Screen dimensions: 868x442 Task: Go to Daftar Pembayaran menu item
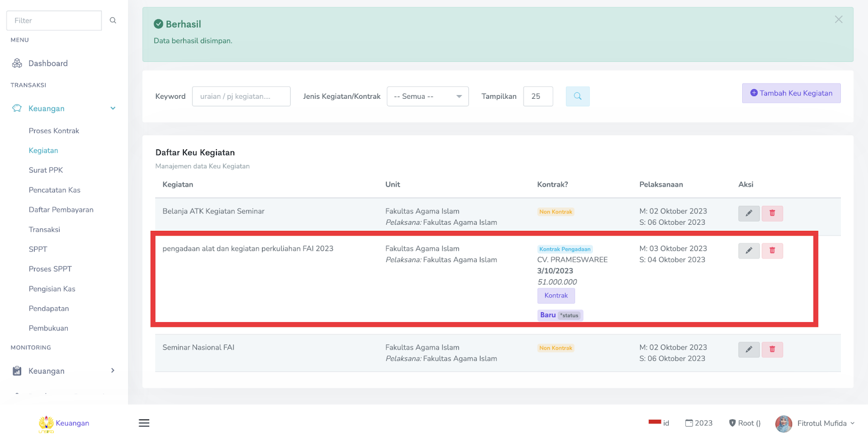[61, 210]
